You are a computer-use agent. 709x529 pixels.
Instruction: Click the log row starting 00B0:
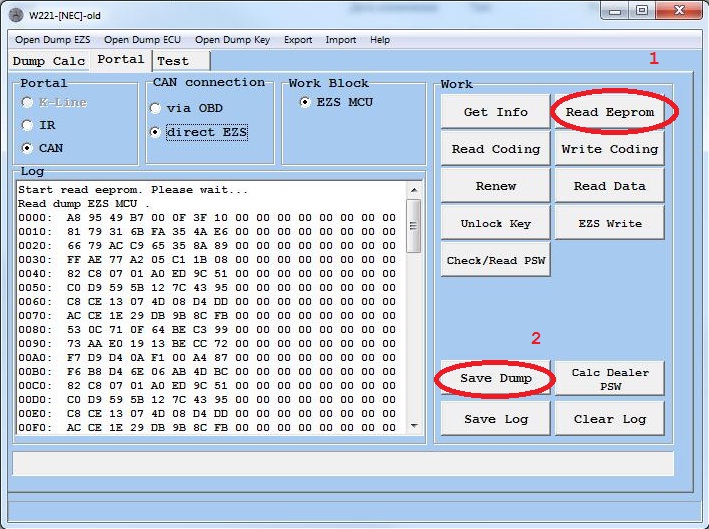[x=207, y=372]
